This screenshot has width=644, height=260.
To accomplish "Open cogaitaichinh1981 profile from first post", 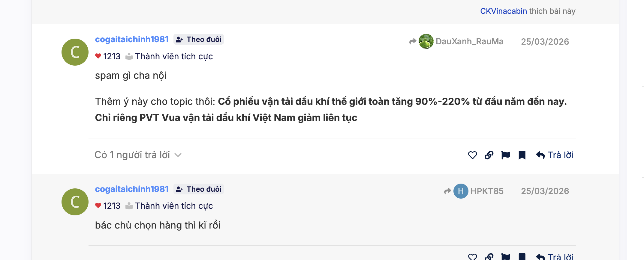I will coord(132,40).
